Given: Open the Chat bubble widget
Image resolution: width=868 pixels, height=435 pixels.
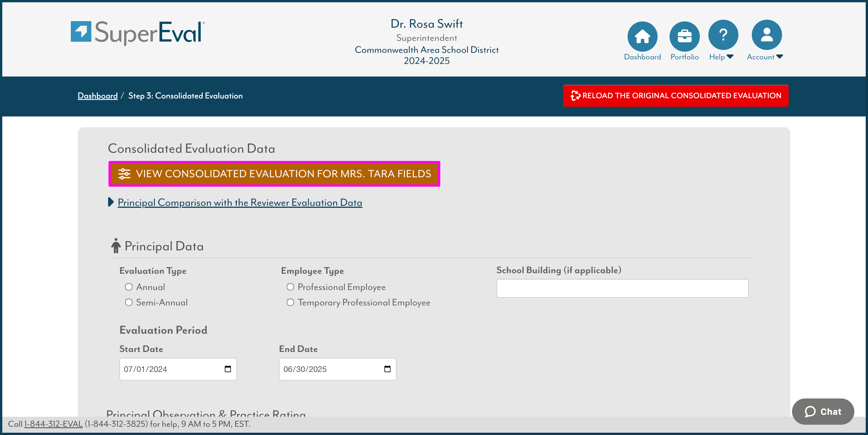Looking at the screenshot, I should pyautogui.click(x=823, y=411).
